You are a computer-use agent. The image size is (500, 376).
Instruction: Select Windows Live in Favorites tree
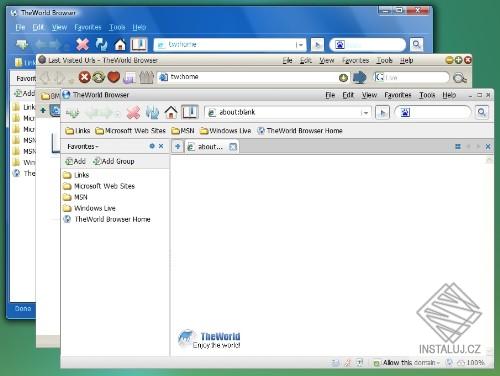pyautogui.click(x=89, y=208)
